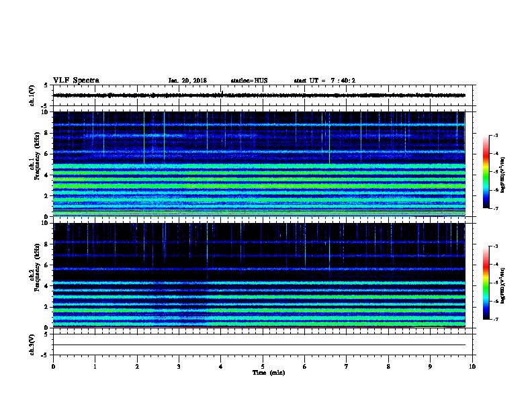The image size is (532, 411).
Task: Click time-axis tick label "9"
Action: pyautogui.click(x=430, y=367)
